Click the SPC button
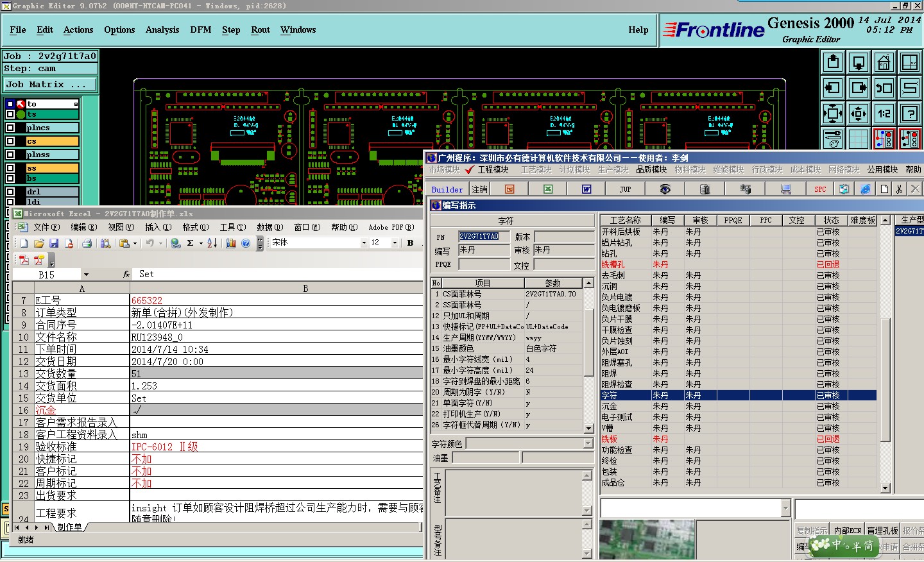924x562 pixels. point(821,189)
